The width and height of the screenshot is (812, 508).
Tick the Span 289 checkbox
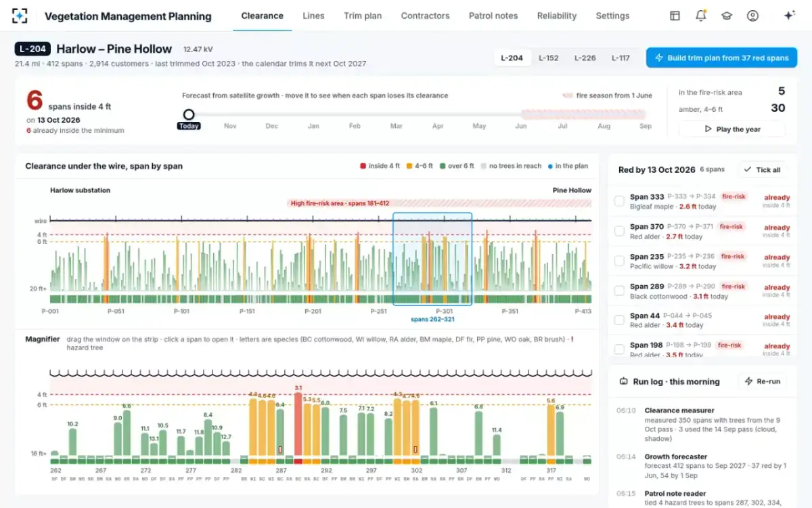pyautogui.click(x=619, y=291)
